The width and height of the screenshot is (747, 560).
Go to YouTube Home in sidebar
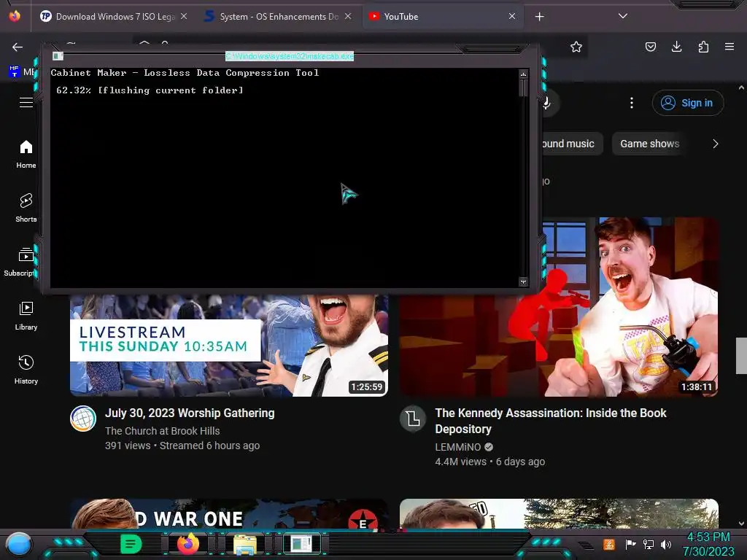click(x=26, y=155)
